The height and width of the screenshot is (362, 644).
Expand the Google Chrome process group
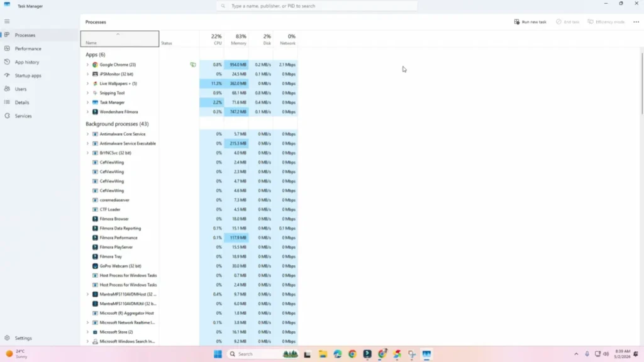pyautogui.click(x=87, y=65)
